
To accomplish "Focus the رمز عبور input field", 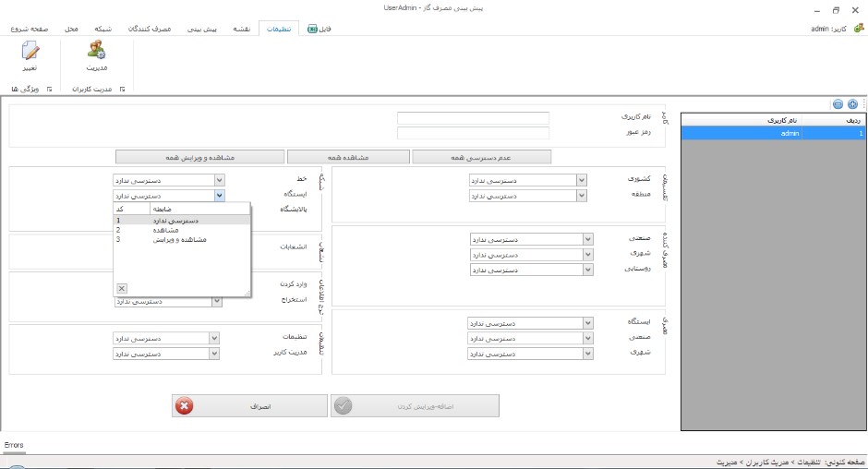I will pyautogui.click(x=474, y=133).
